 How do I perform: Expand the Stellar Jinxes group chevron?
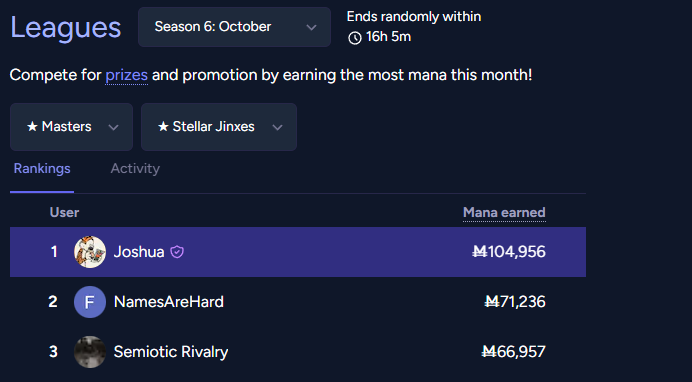277,127
